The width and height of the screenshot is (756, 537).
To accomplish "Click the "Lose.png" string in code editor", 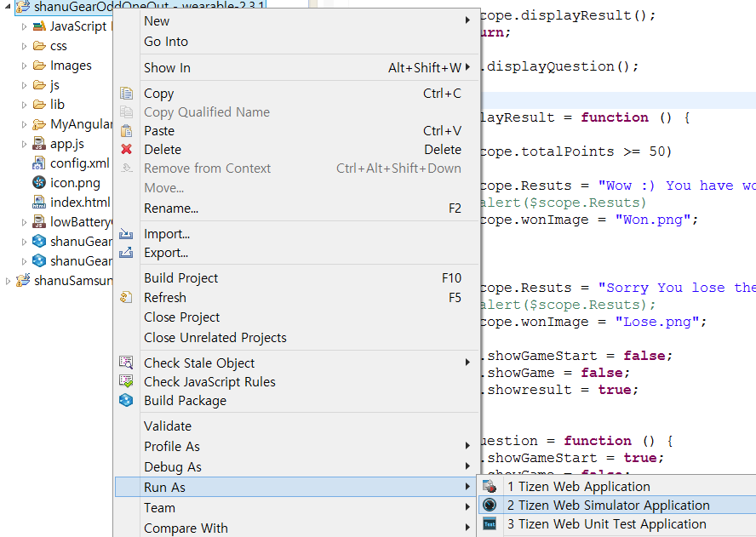I will click(657, 322).
